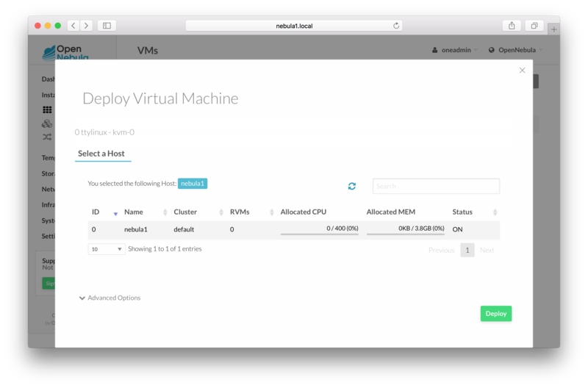
Task: Click Safari forward navigation arrow
Action: (86, 26)
